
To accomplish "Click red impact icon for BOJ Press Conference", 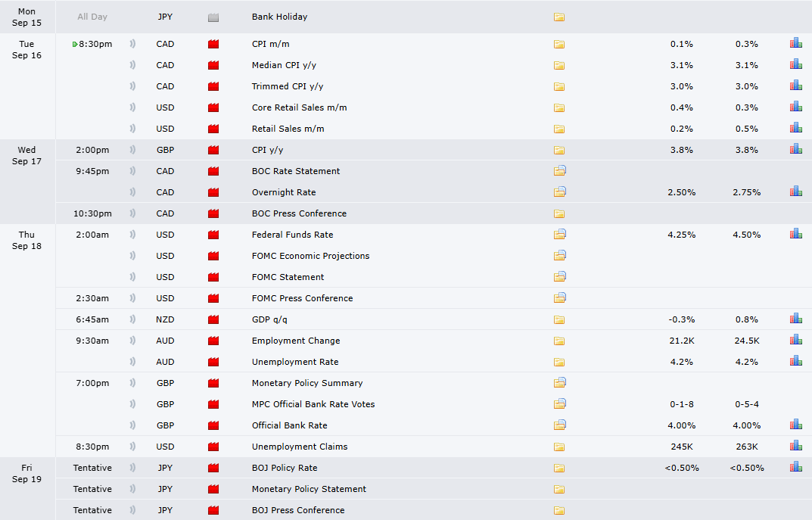I will pyautogui.click(x=213, y=510).
